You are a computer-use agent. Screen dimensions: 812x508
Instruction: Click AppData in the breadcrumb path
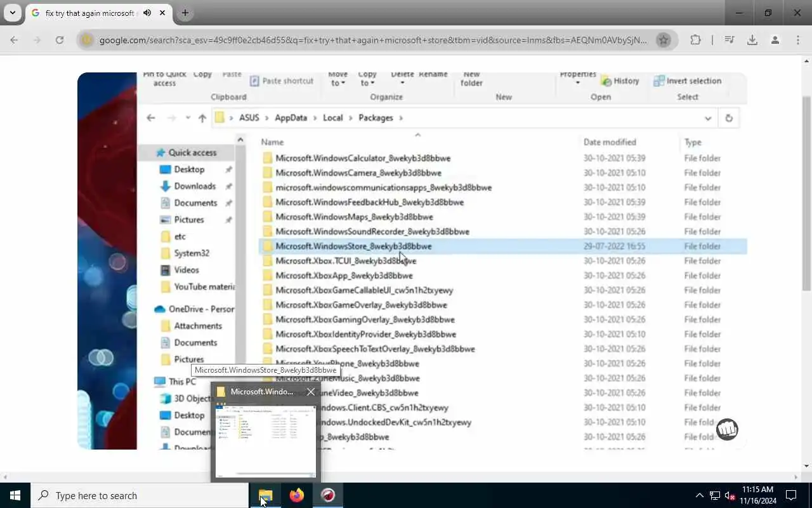tap(291, 117)
